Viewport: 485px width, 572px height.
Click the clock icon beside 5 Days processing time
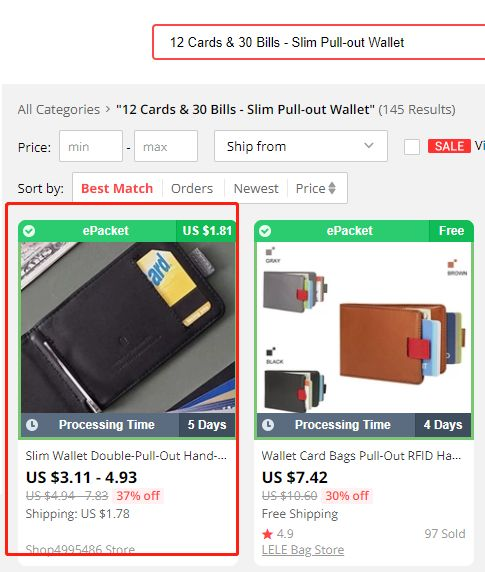[32, 425]
